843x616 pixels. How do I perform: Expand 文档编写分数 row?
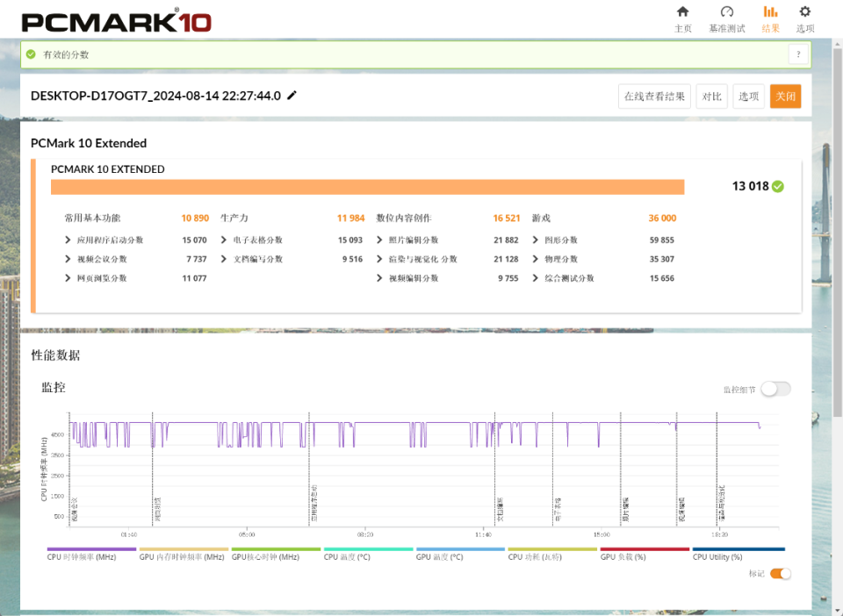[x=224, y=259]
